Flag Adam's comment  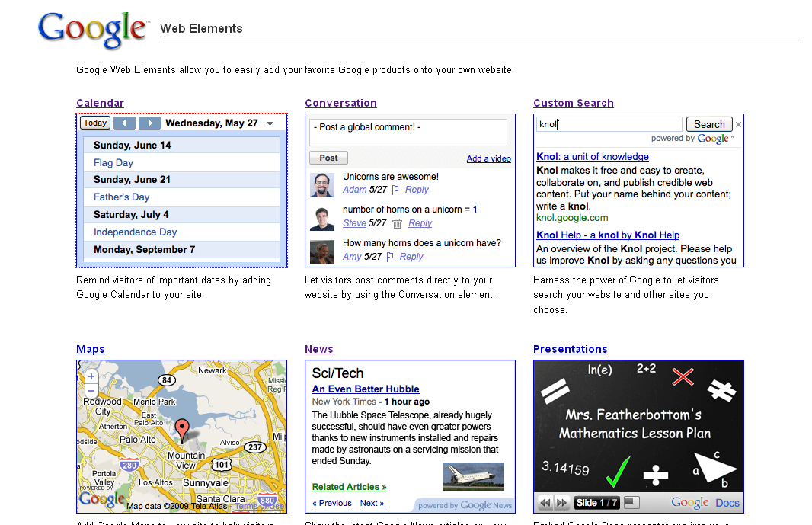395,190
